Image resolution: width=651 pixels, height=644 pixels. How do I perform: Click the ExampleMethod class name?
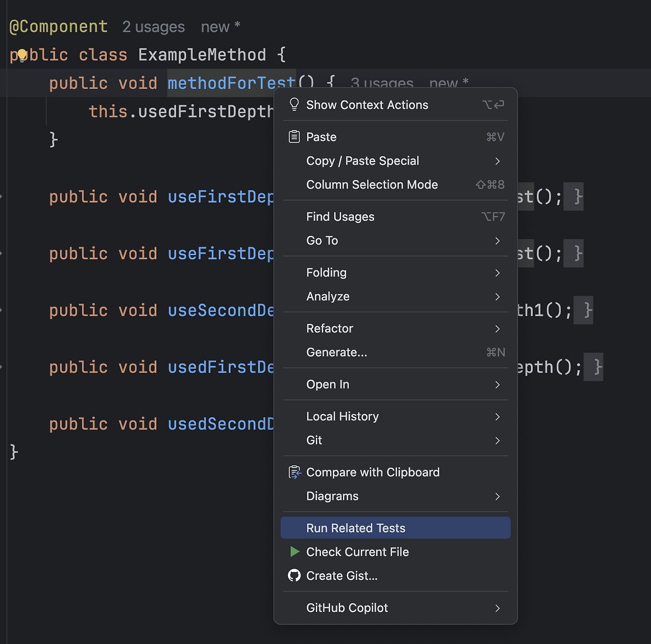point(202,55)
